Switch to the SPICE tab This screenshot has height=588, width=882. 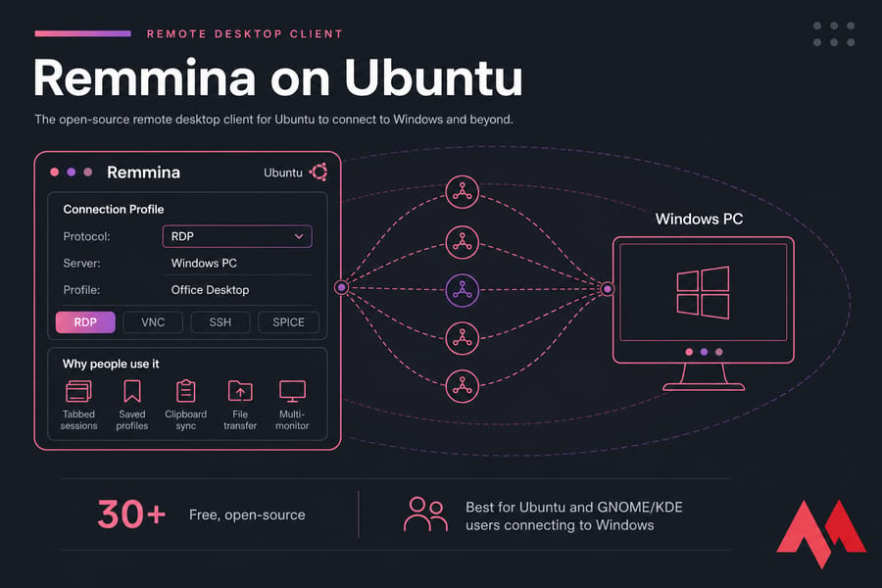coord(288,322)
